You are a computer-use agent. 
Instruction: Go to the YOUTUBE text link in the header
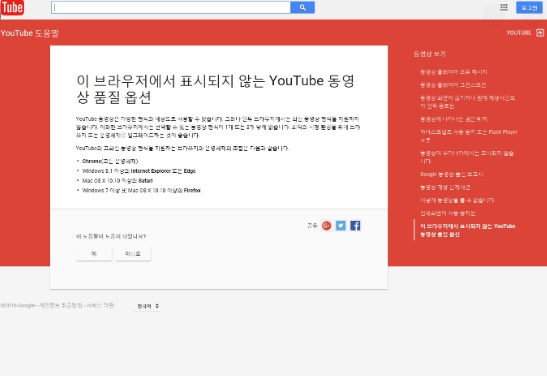[519, 33]
